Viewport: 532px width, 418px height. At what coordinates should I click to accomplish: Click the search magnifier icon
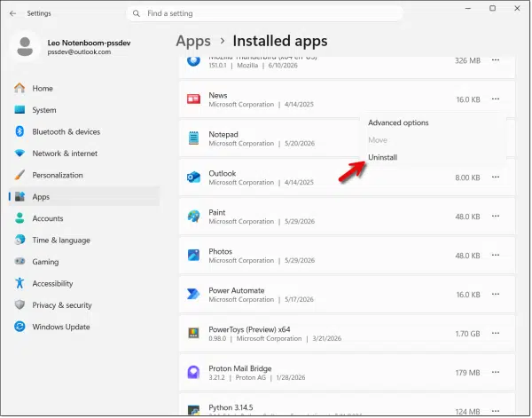[x=137, y=13]
